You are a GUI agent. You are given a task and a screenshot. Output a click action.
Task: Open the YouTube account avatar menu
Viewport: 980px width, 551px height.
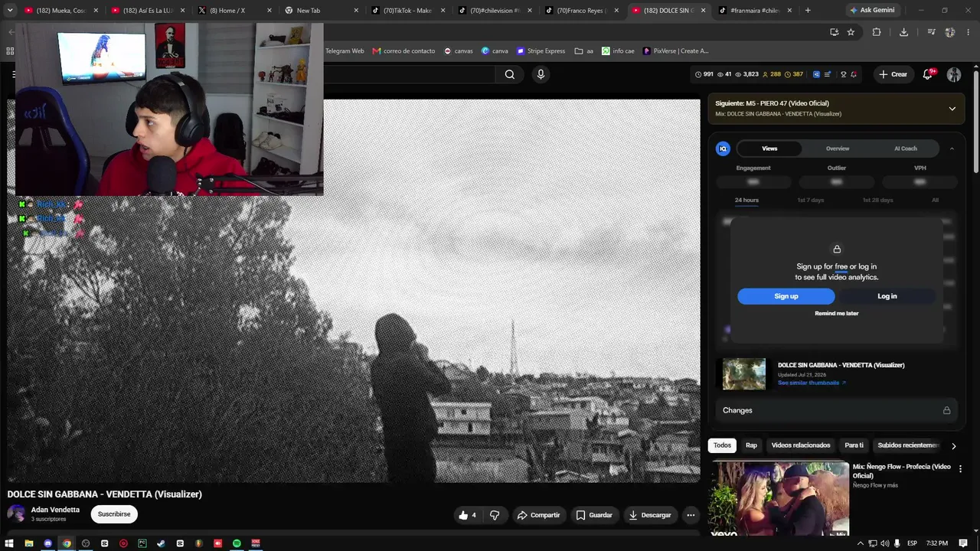click(954, 74)
